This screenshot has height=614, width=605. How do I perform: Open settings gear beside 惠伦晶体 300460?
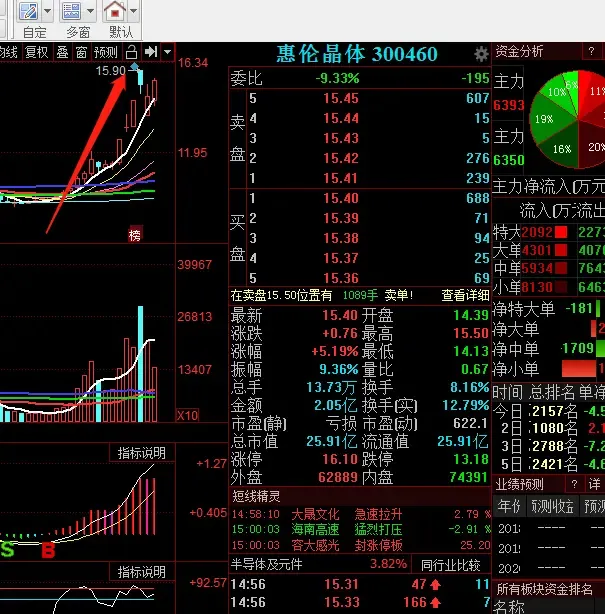(481, 54)
